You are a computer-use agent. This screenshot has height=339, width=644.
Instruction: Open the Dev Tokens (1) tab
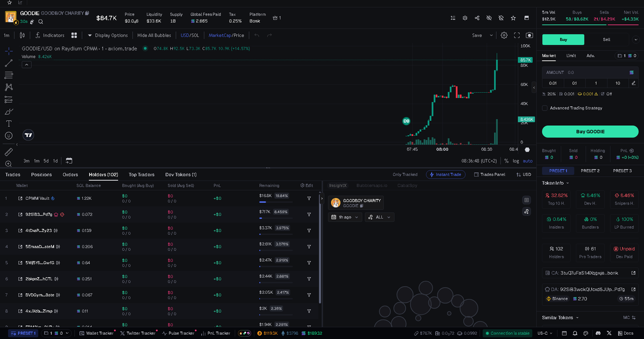pos(181,175)
